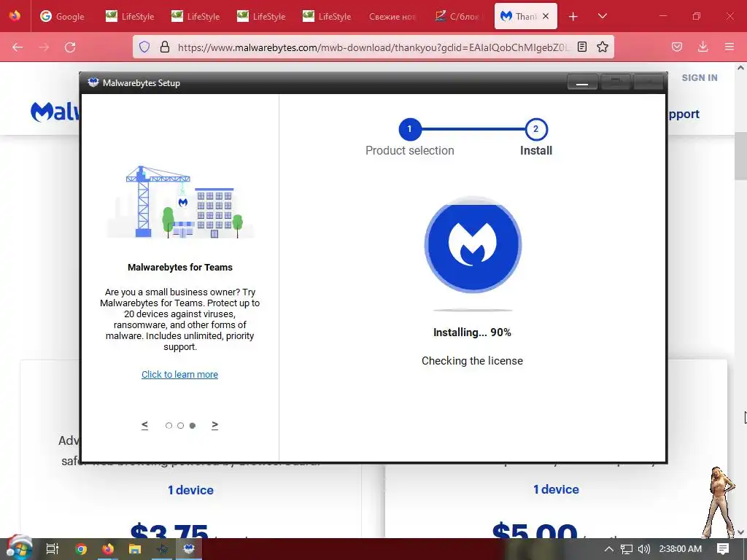Screen dimensions: 747x560
Task: Click the crane building illustration
Action: 181,201
